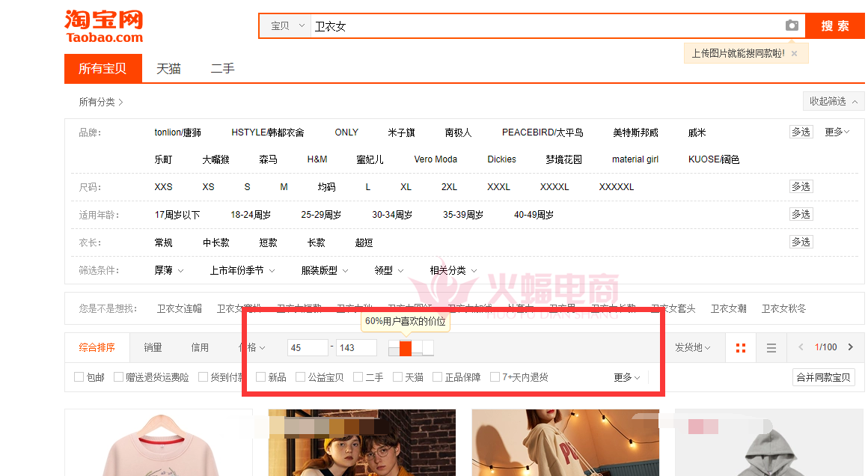Open the 服装版型 dropdown

(x=325, y=270)
